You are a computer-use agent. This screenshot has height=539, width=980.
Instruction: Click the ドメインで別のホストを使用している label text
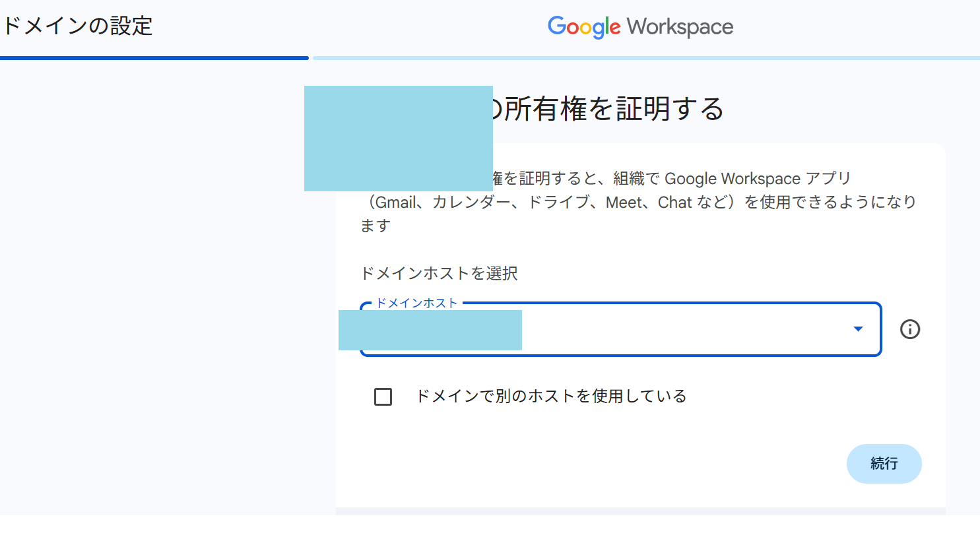tap(551, 396)
